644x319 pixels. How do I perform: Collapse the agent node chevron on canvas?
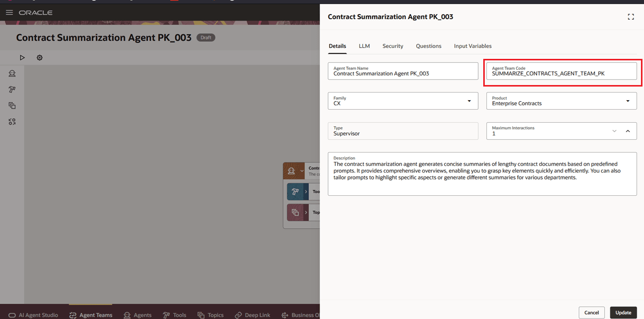(301, 171)
